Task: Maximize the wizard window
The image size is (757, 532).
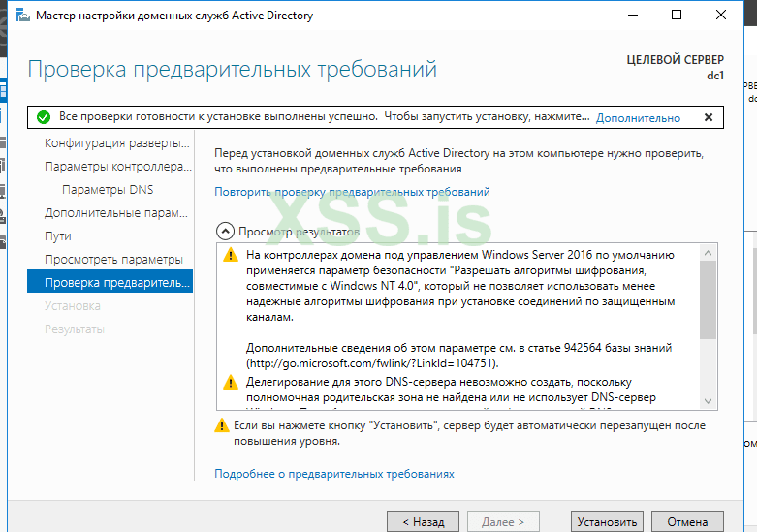Action: (677, 15)
